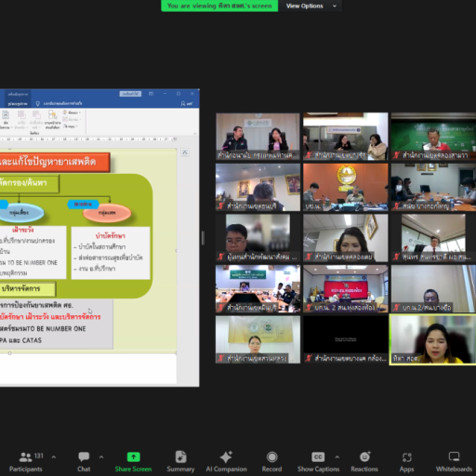Select the black camera-off participant tile
This screenshot has width=476, height=476.
pos(346,339)
